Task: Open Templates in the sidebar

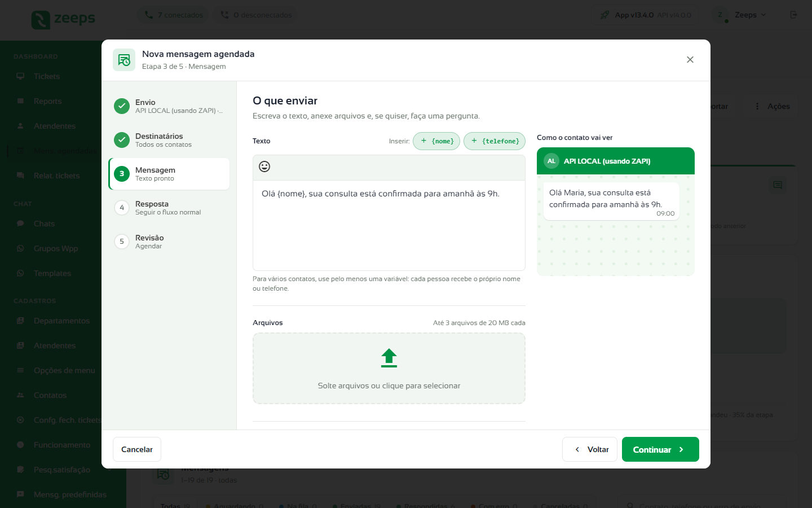Action: coord(52,273)
